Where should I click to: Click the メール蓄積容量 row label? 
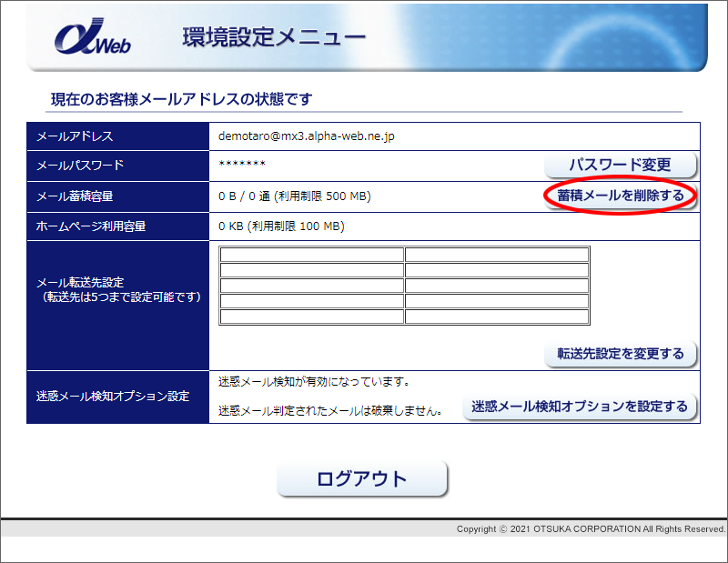(75, 196)
